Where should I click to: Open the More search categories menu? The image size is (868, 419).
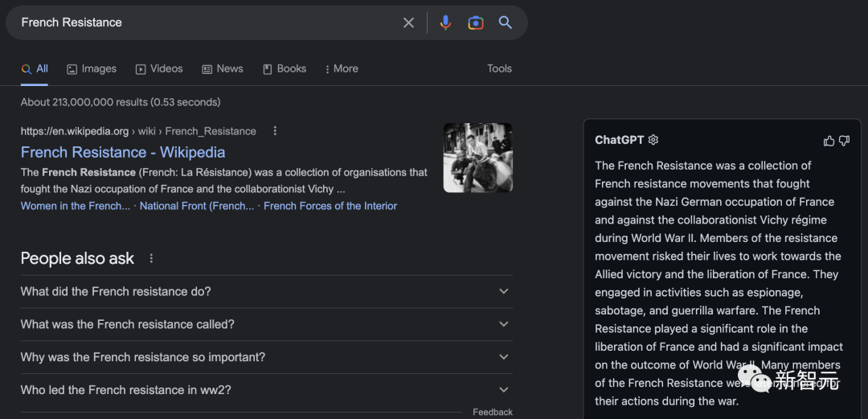coord(342,69)
